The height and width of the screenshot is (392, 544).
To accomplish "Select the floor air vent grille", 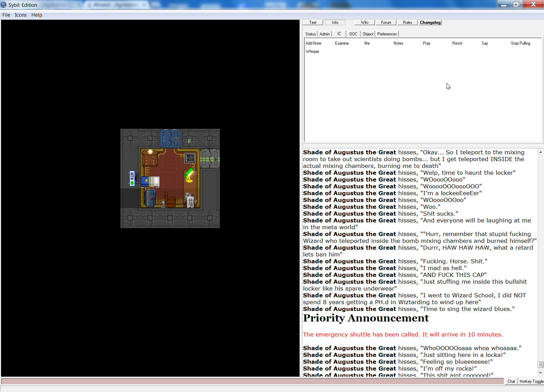I will click(190, 158).
